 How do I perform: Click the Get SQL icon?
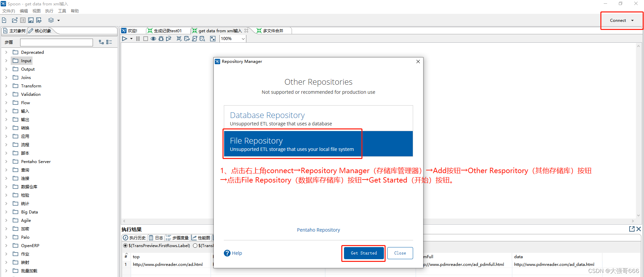[195, 39]
